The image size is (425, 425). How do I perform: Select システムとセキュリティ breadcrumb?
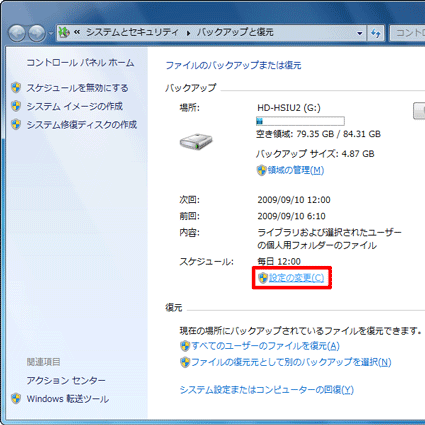click(x=132, y=32)
